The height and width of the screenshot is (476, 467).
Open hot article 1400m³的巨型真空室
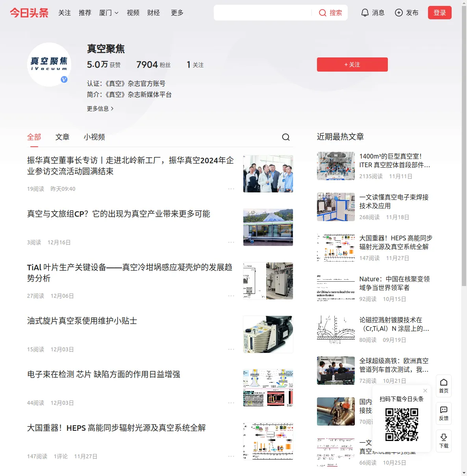[x=395, y=161]
